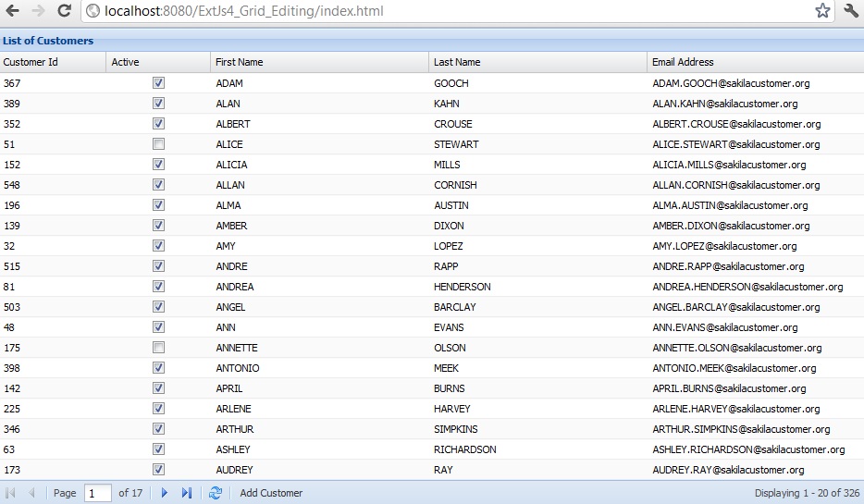Sort by Active column header
This screenshot has width=864, height=504.
[x=158, y=62]
